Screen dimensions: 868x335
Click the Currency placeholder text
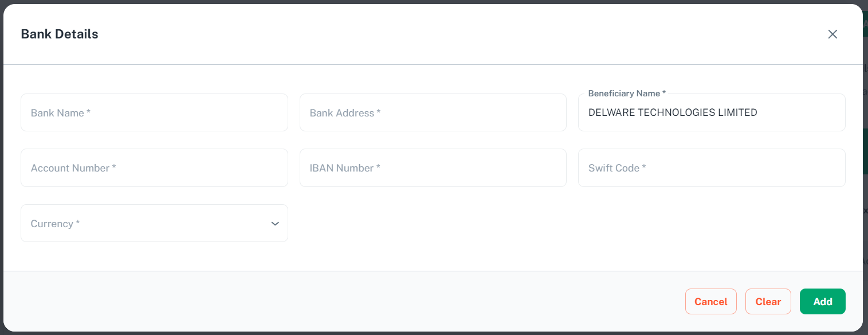[52, 224]
